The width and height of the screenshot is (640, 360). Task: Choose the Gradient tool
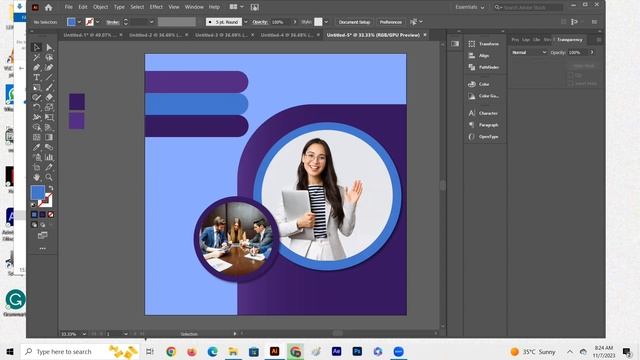[49, 137]
